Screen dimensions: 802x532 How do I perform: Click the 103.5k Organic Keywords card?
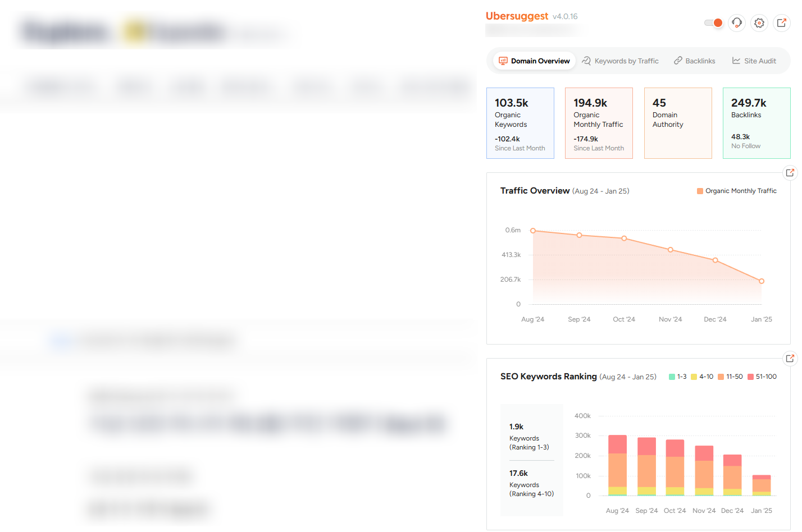click(520, 123)
